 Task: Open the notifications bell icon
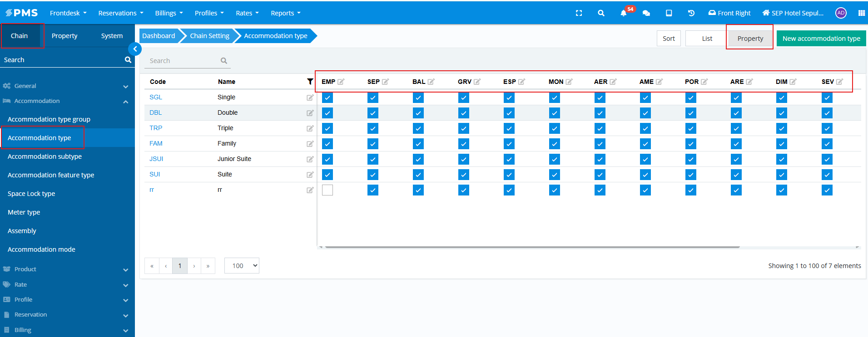623,13
